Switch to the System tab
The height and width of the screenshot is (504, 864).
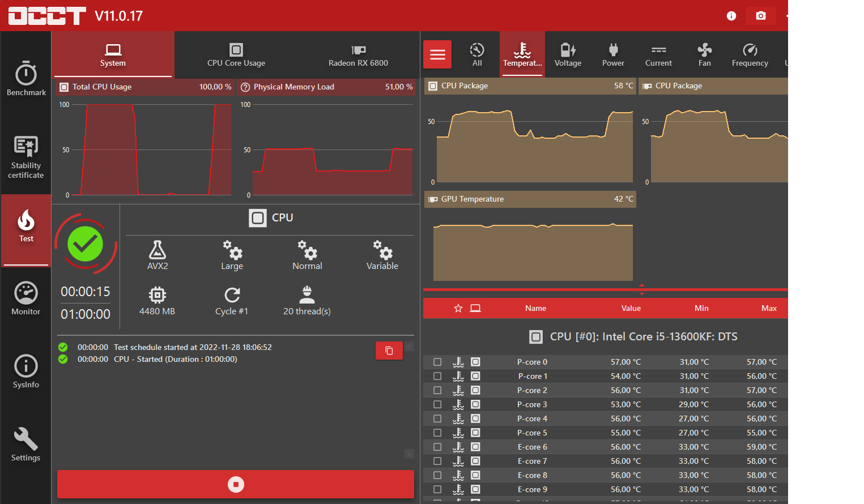[x=113, y=55]
